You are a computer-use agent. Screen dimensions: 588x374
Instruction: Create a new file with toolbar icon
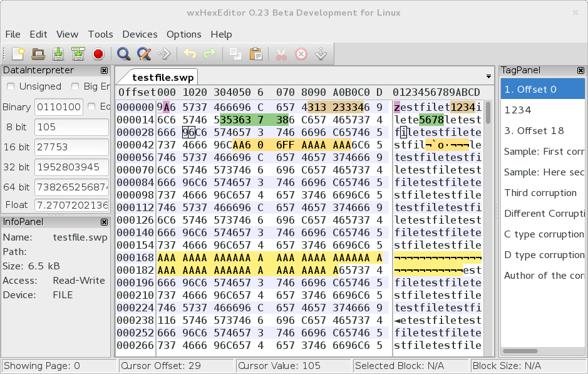coord(18,54)
